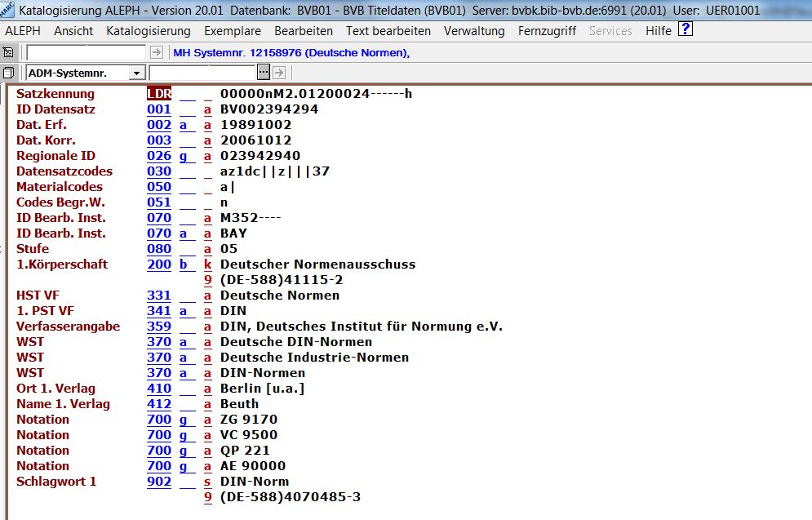Click the ALEPH MARC icon in title bar

point(8,11)
